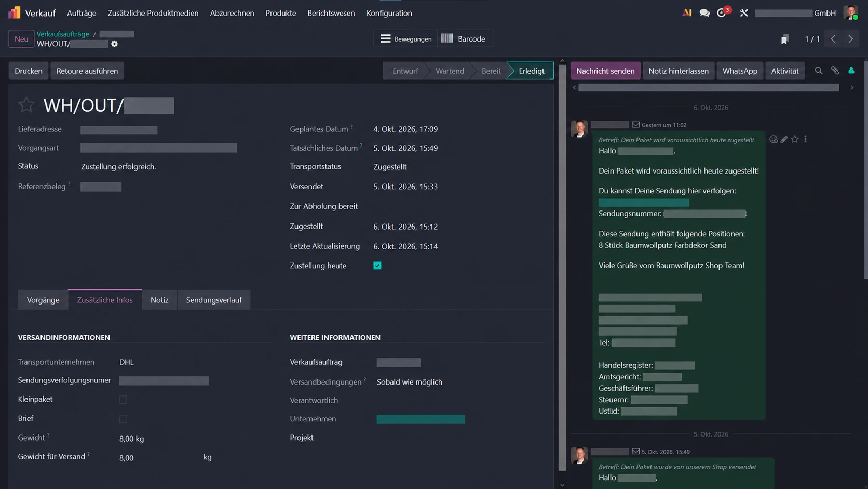Click the Neu button

[21, 39]
